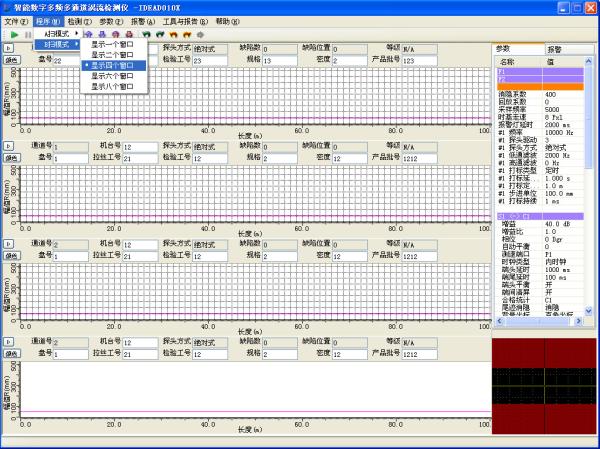
Task: Click the small arrow button of fourth chart panel
Action: (8, 342)
